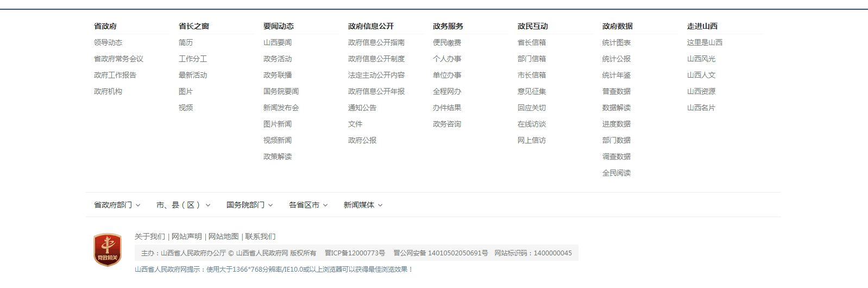This screenshot has height=288, width=868.
Task: Open the 政府公报 link
Action: pos(362,140)
